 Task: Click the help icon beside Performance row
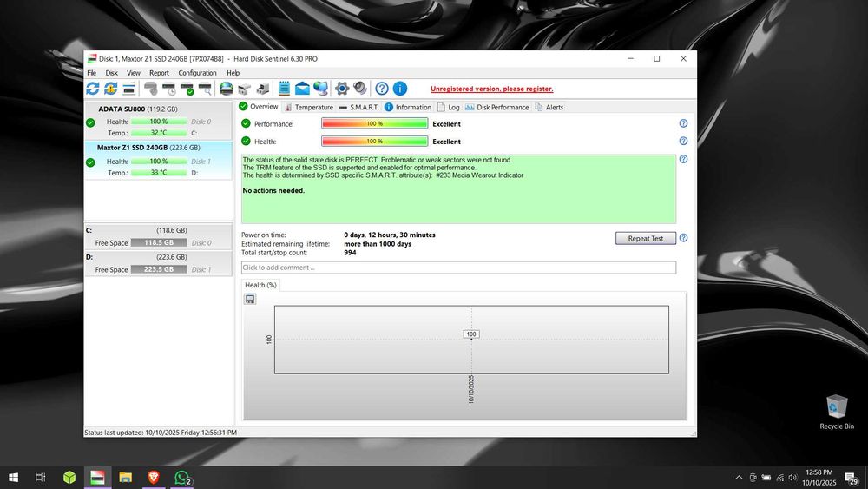point(683,123)
